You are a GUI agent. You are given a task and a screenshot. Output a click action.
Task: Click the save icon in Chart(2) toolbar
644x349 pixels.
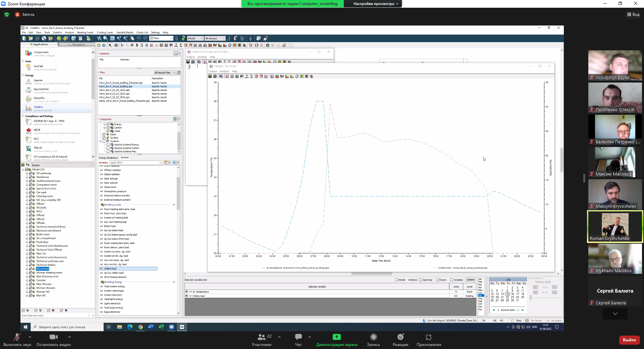coord(210,77)
